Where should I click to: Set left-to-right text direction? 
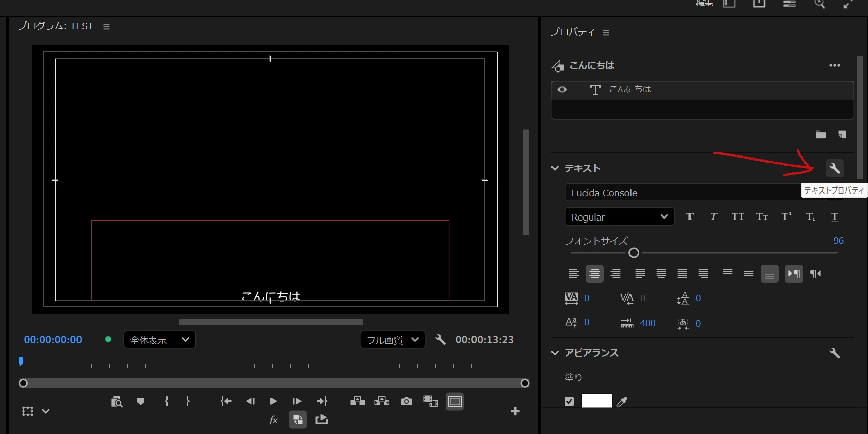[x=794, y=274]
